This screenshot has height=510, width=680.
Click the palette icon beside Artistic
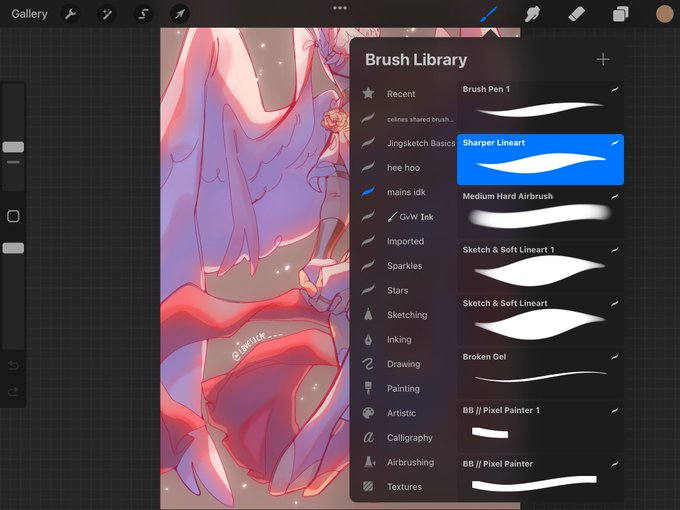tap(368, 412)
